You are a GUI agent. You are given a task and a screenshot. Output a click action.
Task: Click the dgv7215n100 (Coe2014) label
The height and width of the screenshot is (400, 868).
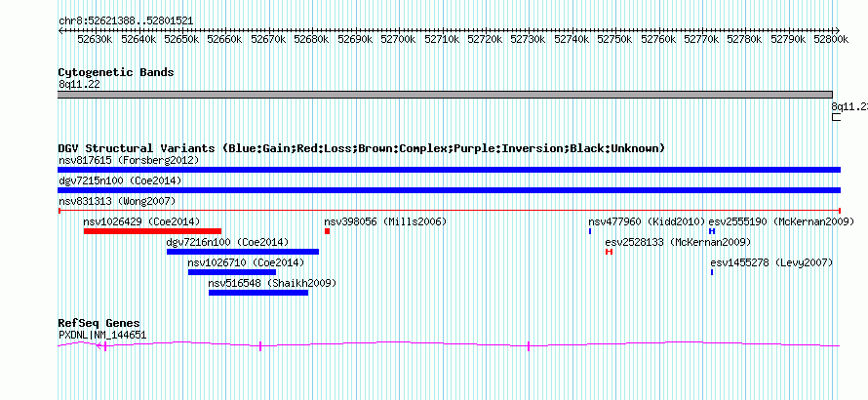coord(120,180)
